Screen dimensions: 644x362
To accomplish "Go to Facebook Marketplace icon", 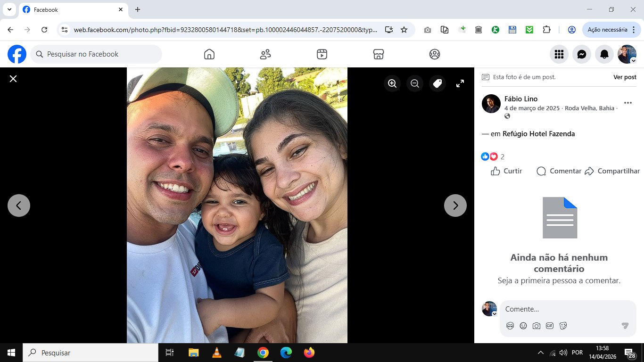I will pyautogui.click(x=378, y=54).
